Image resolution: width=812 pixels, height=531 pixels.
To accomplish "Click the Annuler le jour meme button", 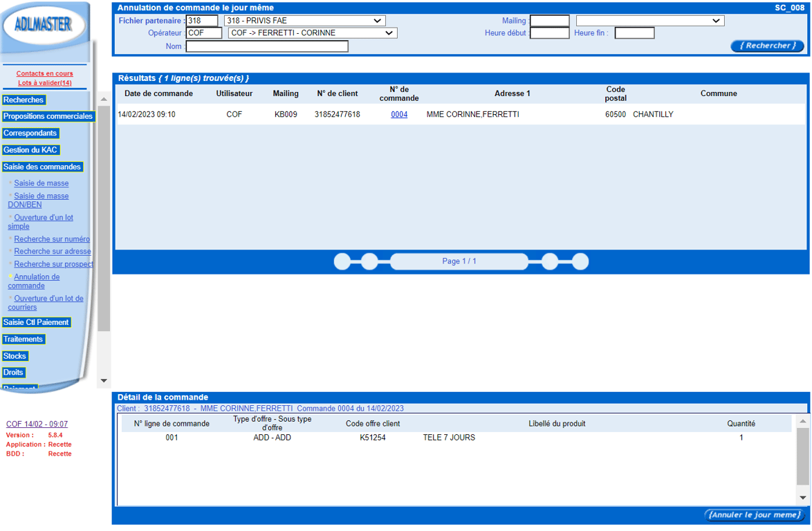I will tap(755, 515).
